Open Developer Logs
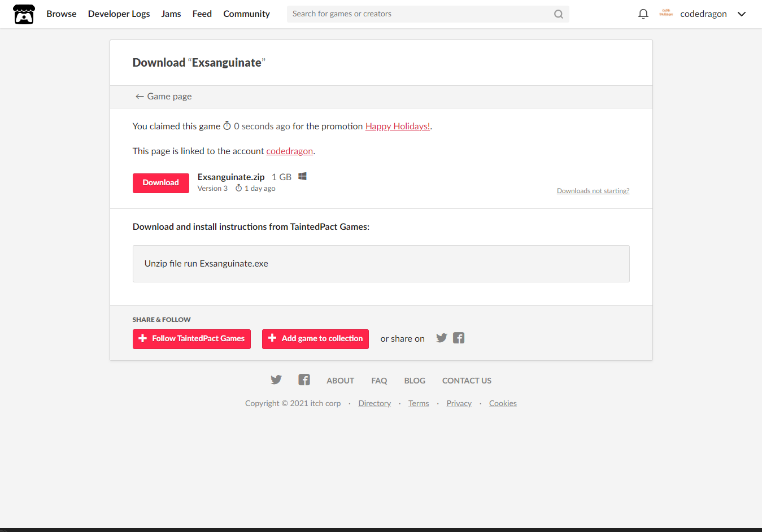This screenshot has height=532, width=762. pyautogui.click(x=119, y=14)
